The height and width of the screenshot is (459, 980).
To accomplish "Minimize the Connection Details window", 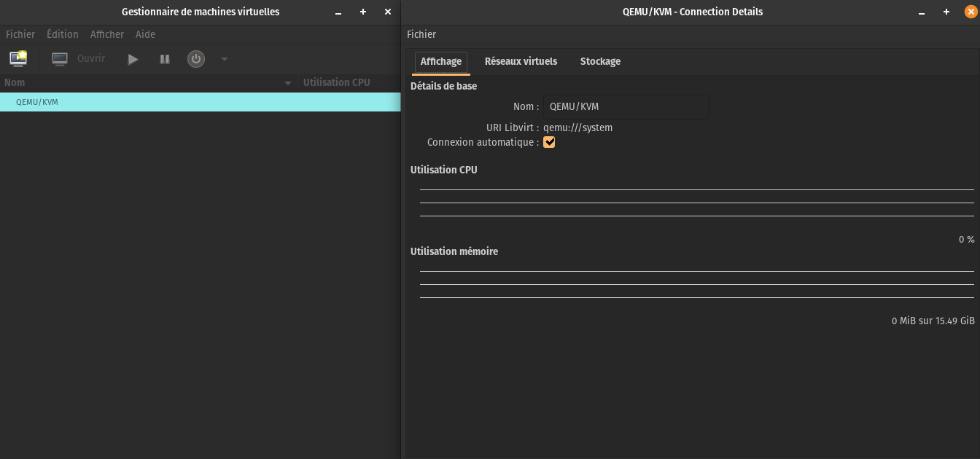I will [x=922, y=12].
